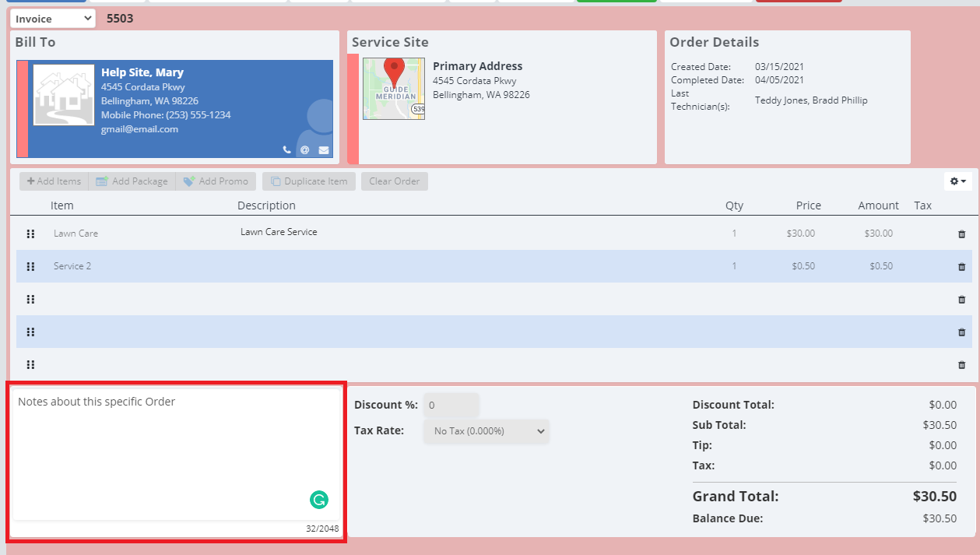The image size is (980, 555).
Task: Open the service site map thumbnail
Action: (394, 89)
